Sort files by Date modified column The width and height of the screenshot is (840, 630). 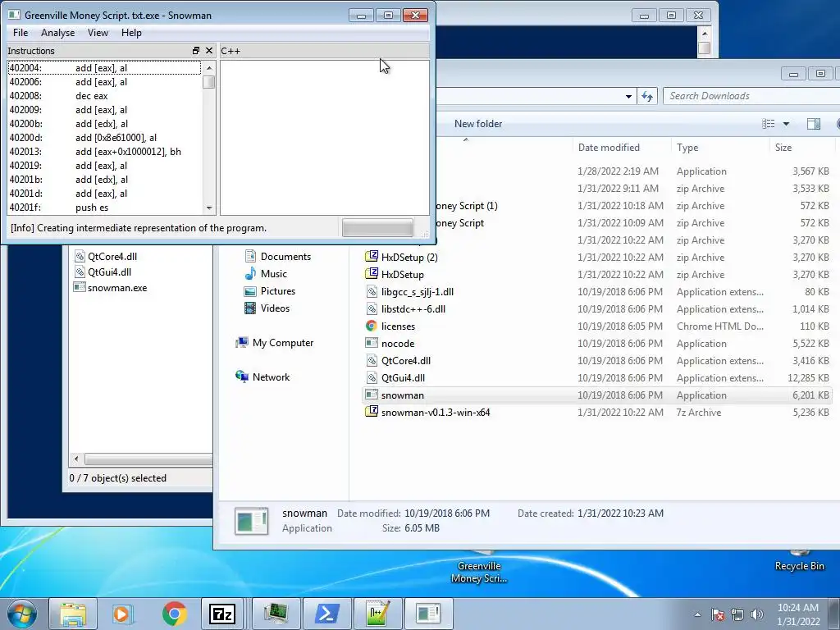click(622, 148)
